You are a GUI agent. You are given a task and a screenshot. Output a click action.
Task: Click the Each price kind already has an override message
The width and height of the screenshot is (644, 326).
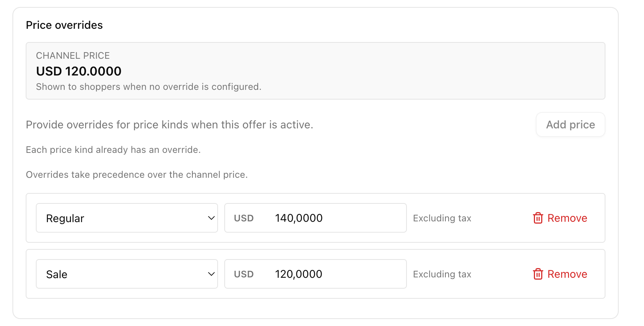[x=113, y=149]
